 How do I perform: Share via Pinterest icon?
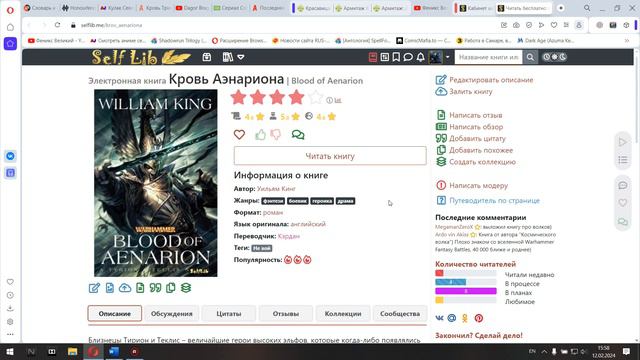point(479,318)
